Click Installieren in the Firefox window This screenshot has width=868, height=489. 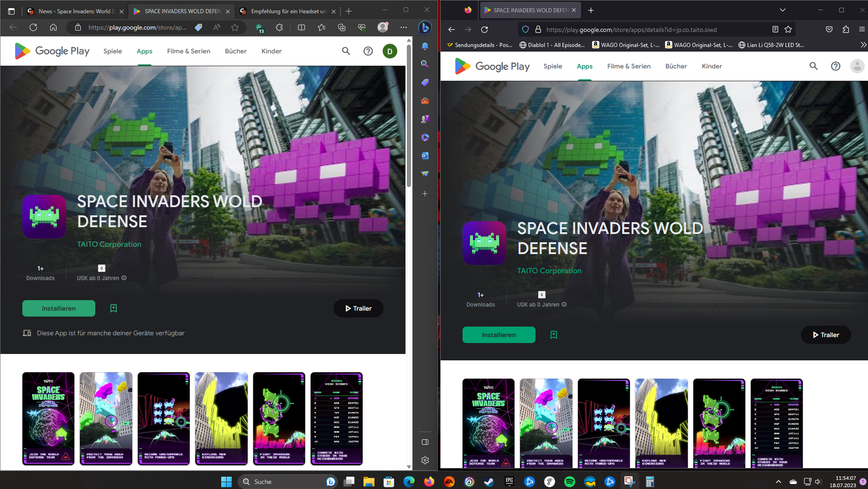point(499,335)
